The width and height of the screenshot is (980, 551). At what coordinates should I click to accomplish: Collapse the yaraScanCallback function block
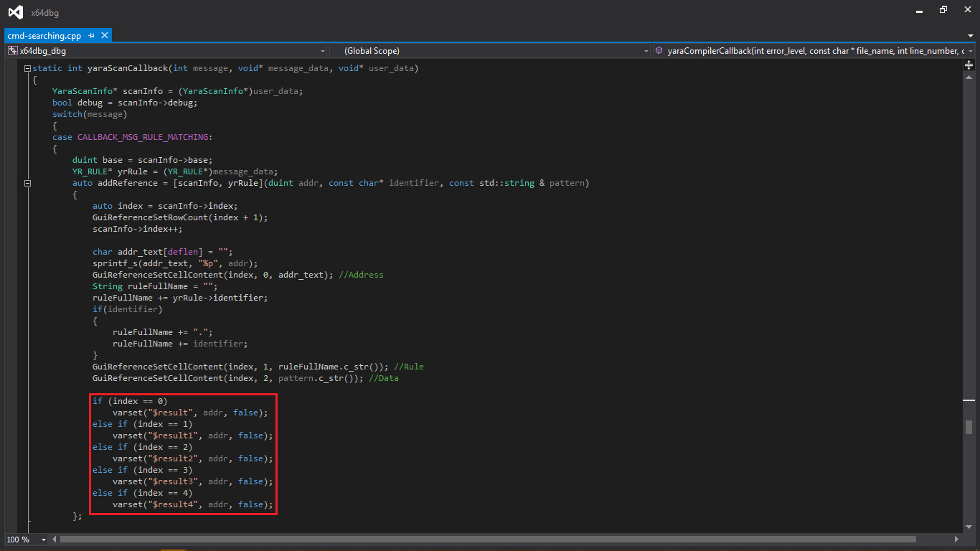point(27,69)
